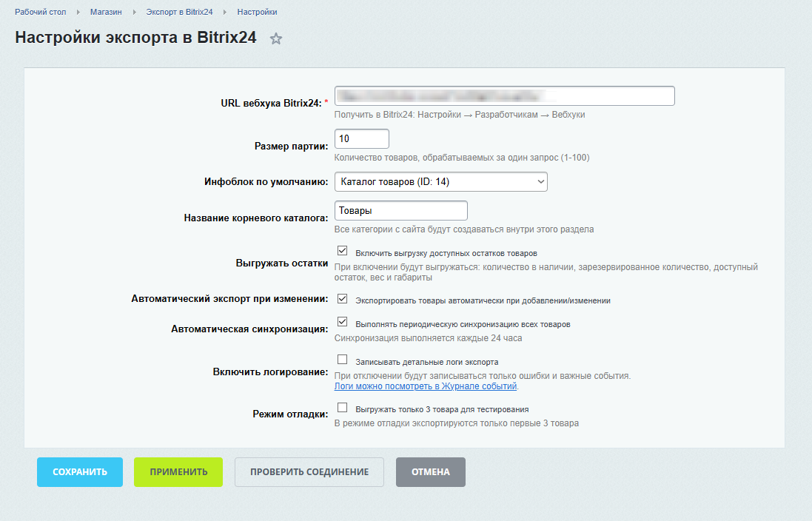Click the Размер партии input field
The image size is (812, 521).
(361, 139)
